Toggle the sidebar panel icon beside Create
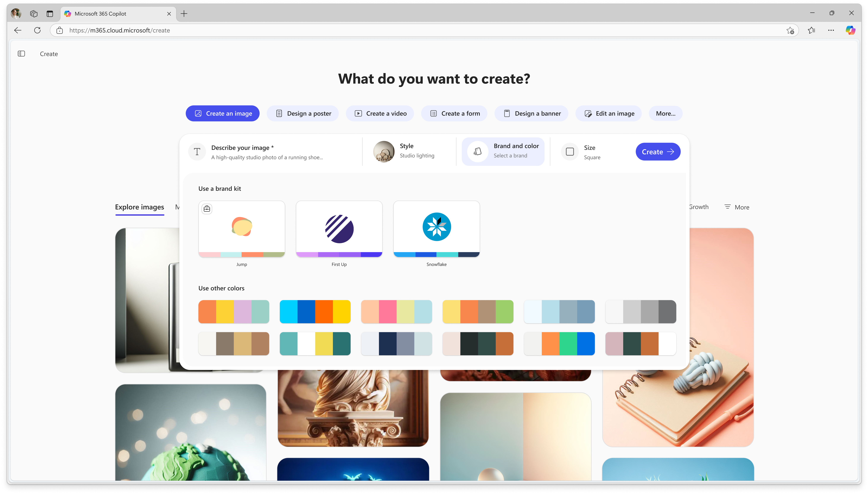The height and width of the screenshot is (494, 868). [x=21, y=54]
